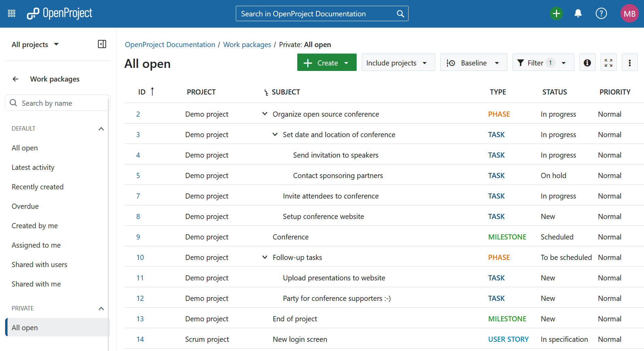Click the PRIORITY column header
This screenshot has width=644, height=351.
[615, 92]
